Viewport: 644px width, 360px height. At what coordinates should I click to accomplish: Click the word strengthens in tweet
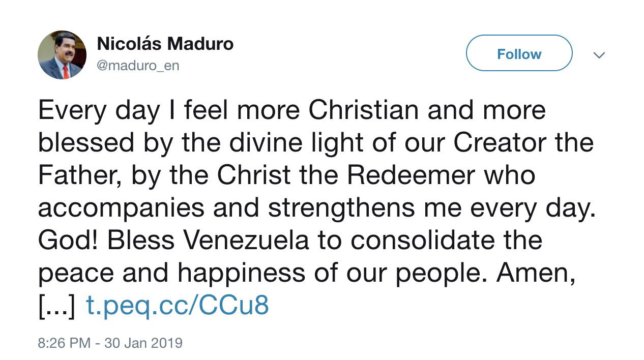pyautogui.click(x=357, y=208)
